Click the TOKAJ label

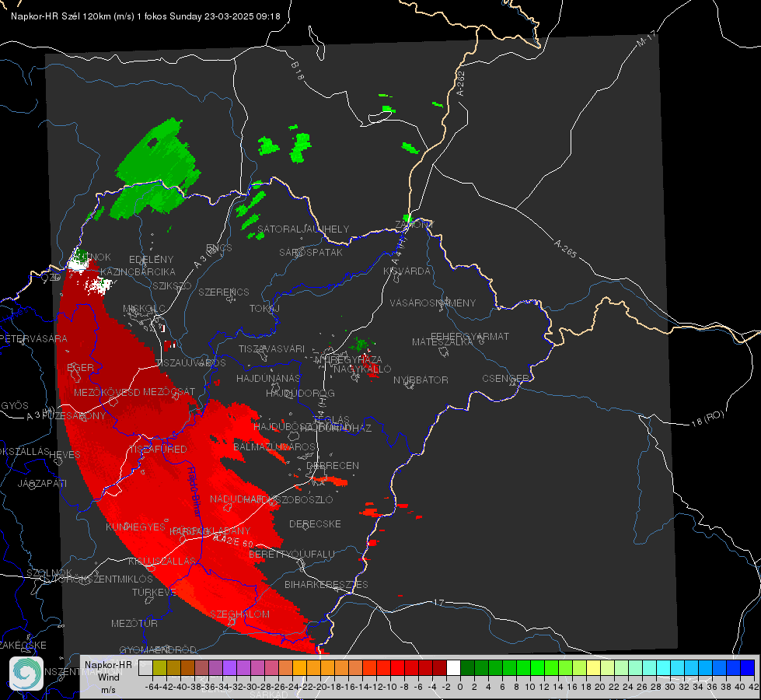[x=264, y=309]
